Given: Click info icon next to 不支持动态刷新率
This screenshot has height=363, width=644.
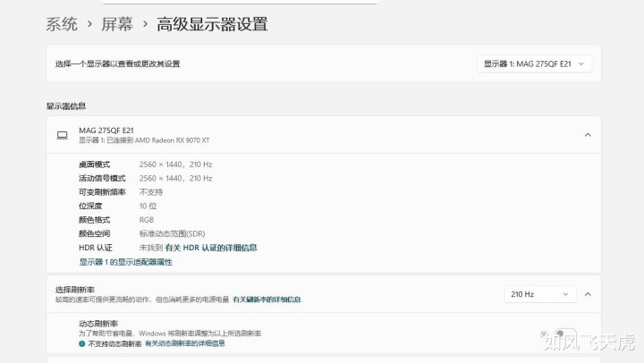Looking at the screenshot, I should pos(81,343).
